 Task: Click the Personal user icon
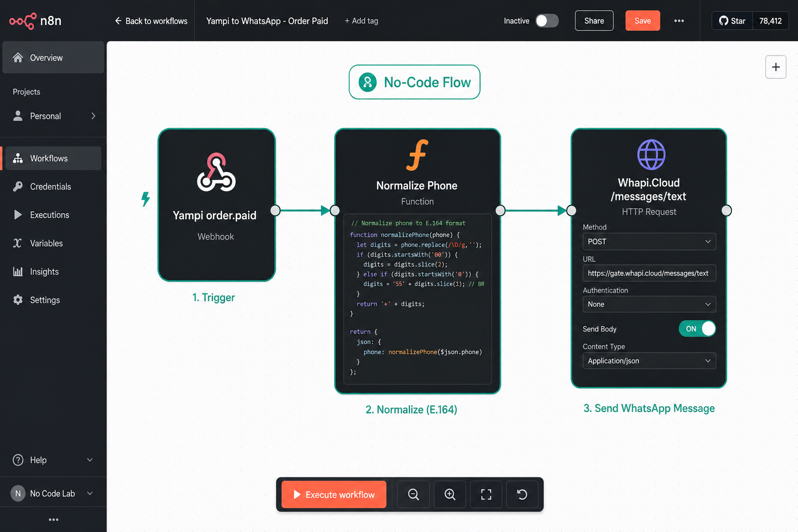[18, 116]
